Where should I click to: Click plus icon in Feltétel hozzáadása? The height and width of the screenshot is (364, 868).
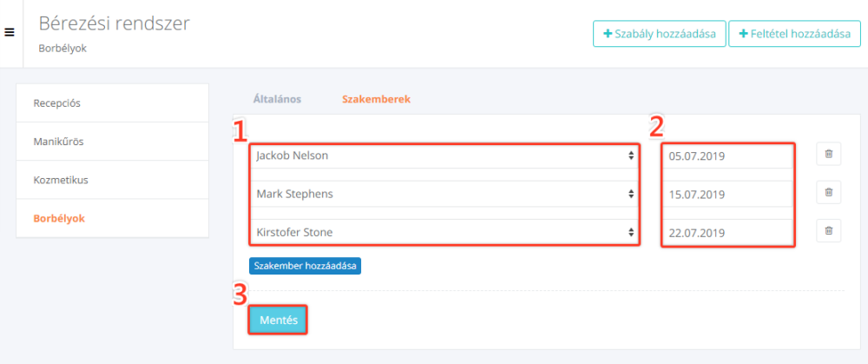click(744, 34)
